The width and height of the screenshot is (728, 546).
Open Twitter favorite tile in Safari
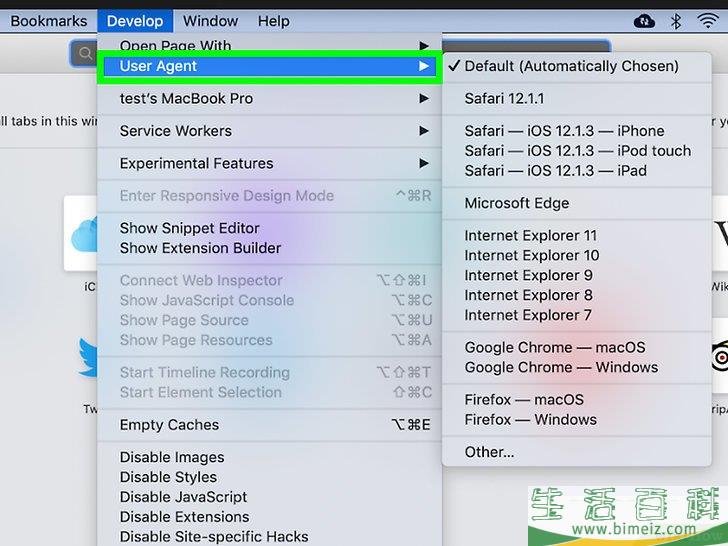click(x=88, y=357)
